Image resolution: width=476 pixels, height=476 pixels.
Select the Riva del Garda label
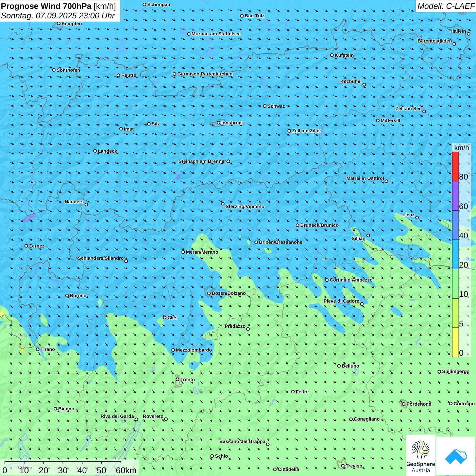click(x=117, y=416)
